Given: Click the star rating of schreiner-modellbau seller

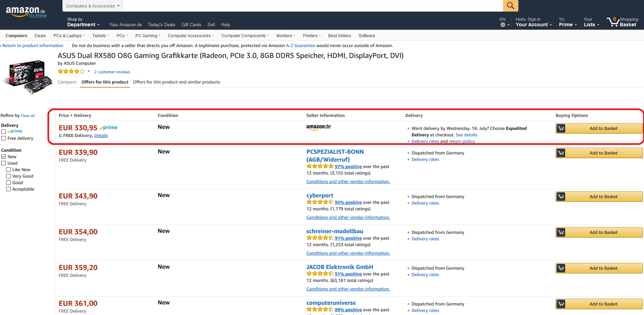Looking at the screenshot, I should tap(320, 238).
